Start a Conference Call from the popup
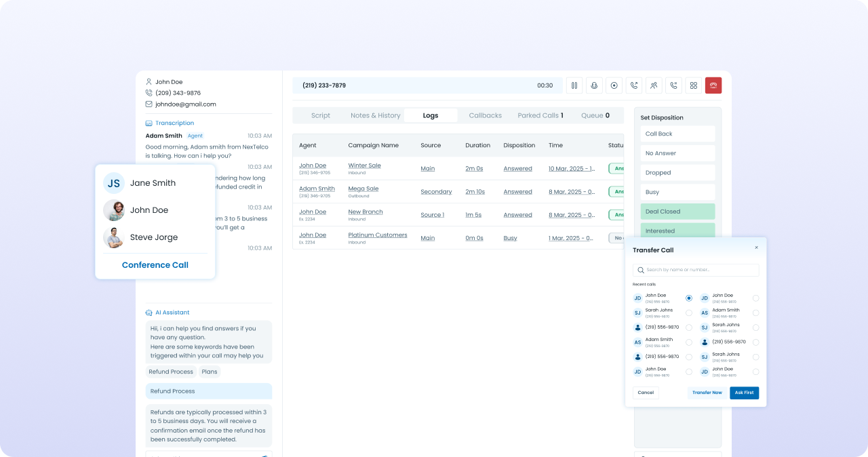The height and width of the screenshot is (457, 868). click(x=155, y=265)
